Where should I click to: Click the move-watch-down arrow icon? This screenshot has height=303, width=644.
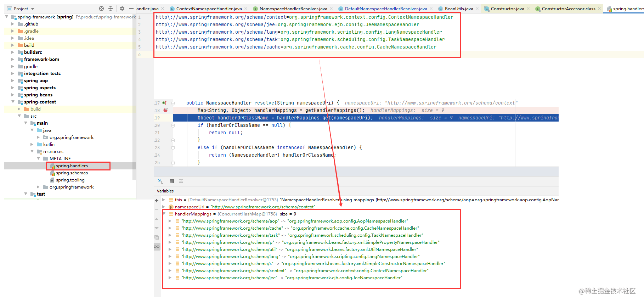pos(157,228)
